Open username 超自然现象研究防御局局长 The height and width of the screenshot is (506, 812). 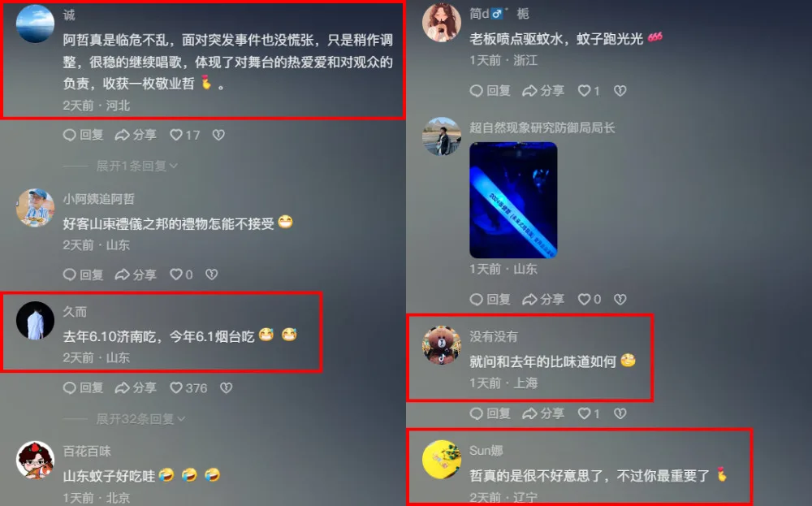coord(542,128)
